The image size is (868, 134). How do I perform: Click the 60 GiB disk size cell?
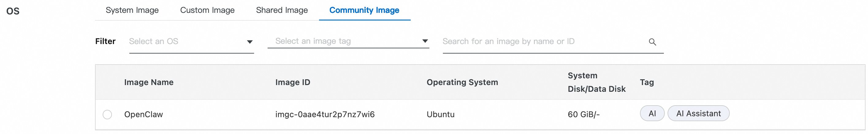click(x=583, y=114)
